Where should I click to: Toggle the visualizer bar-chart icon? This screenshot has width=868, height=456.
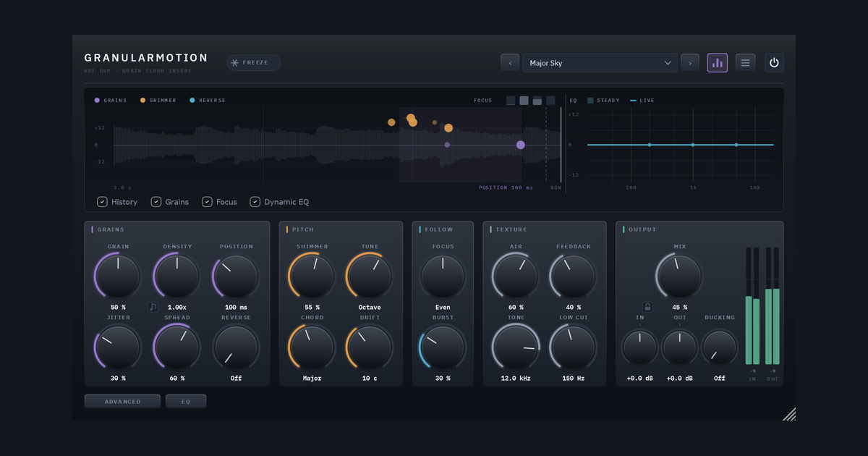[718, 63]
